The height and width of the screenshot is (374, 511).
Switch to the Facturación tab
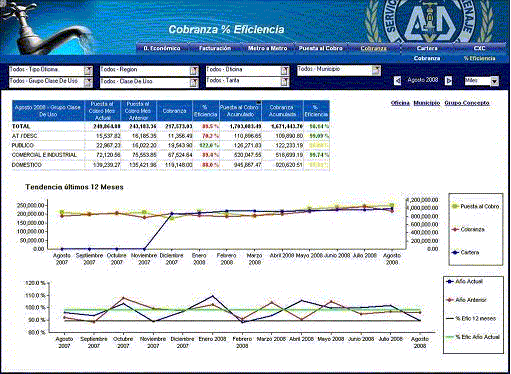pyautogui.click(x=215, y=48)
